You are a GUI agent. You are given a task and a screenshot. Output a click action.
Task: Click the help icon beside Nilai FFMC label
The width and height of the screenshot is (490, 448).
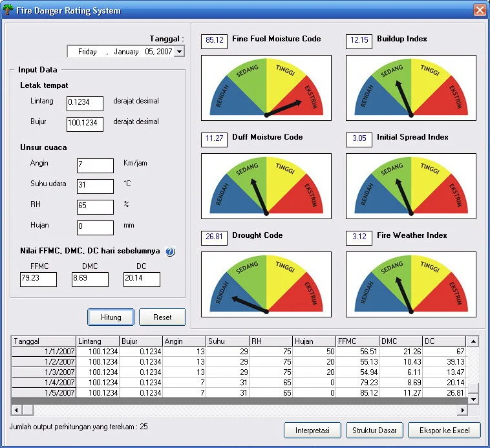pyautogui.click(x=170, y=251)
